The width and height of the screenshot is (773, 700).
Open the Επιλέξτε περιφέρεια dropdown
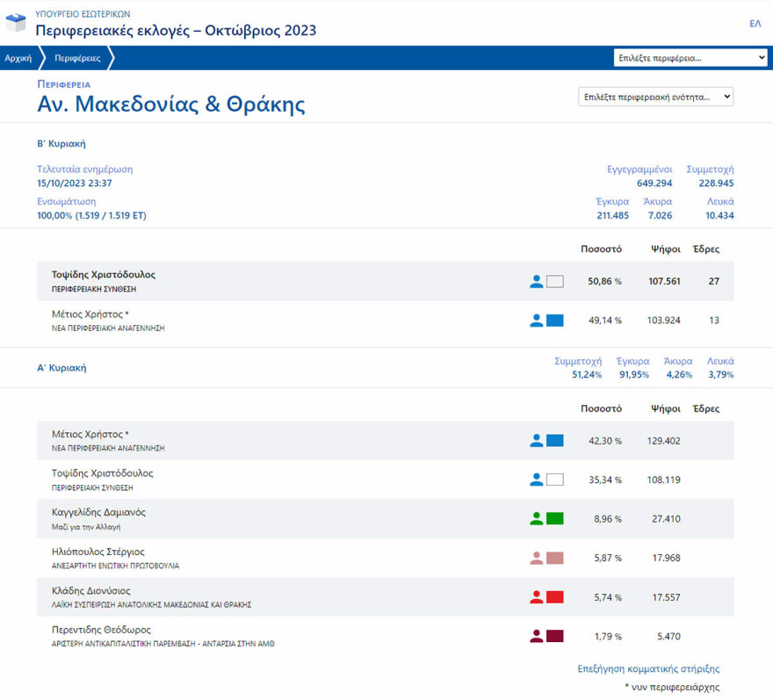[690, 58]
